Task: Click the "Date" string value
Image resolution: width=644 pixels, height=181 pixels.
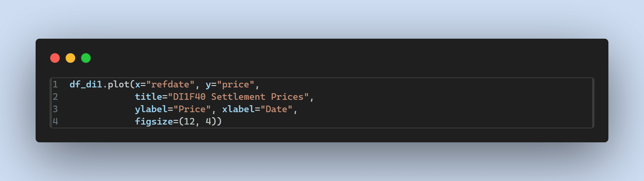Action: pyautogui.click(x=276, y=109)
